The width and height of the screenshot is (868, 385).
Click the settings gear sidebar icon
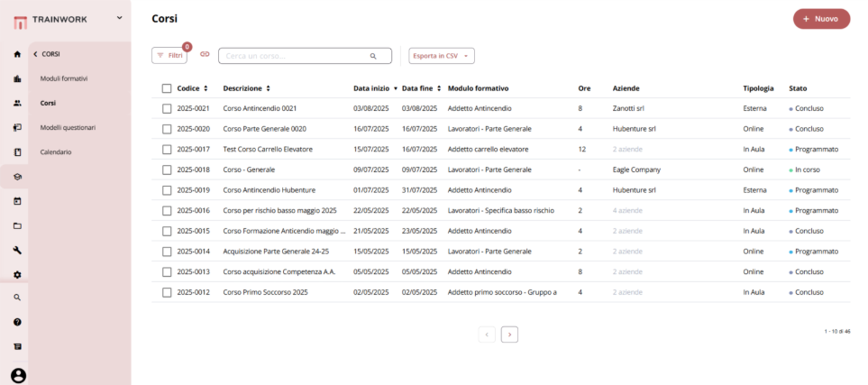coord(17,275)
